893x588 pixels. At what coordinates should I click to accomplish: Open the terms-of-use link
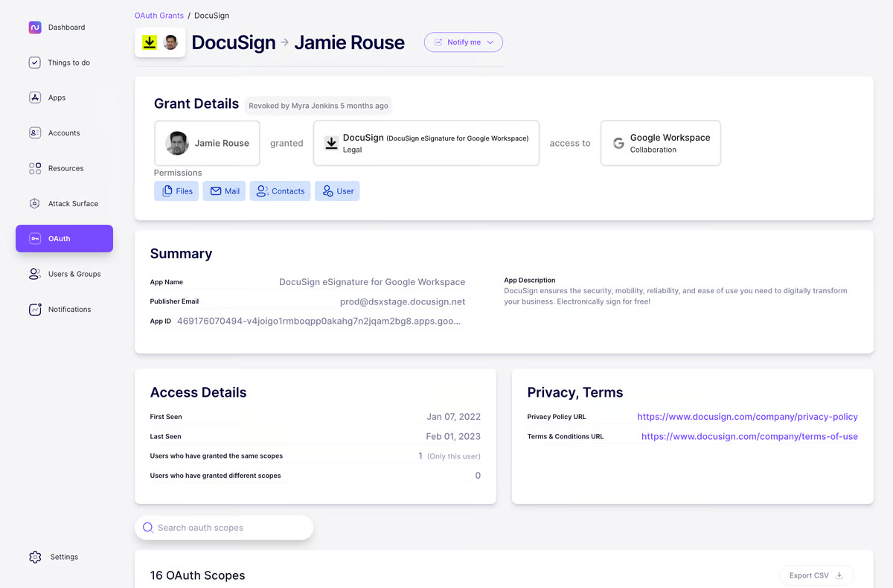tap(749, 436)
